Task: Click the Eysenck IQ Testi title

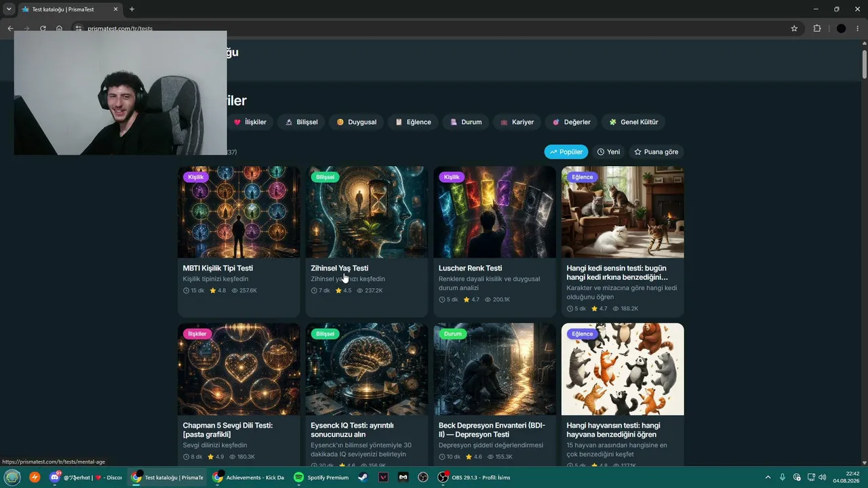Action: click(x=353, y=430)
